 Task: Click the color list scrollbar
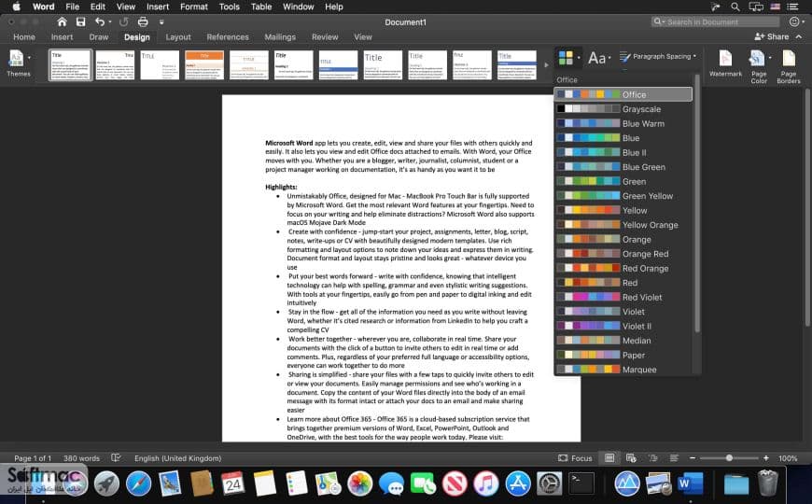[x=697, y=204]
